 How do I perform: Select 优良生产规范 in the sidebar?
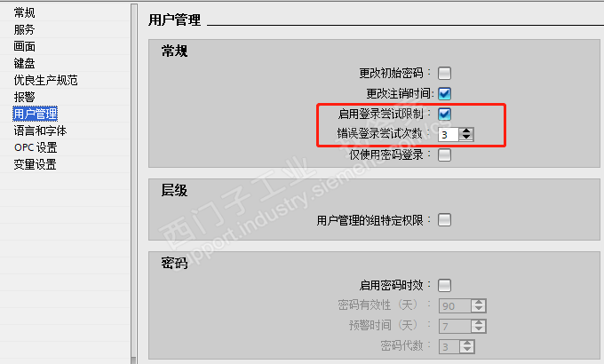click(46, 80)
